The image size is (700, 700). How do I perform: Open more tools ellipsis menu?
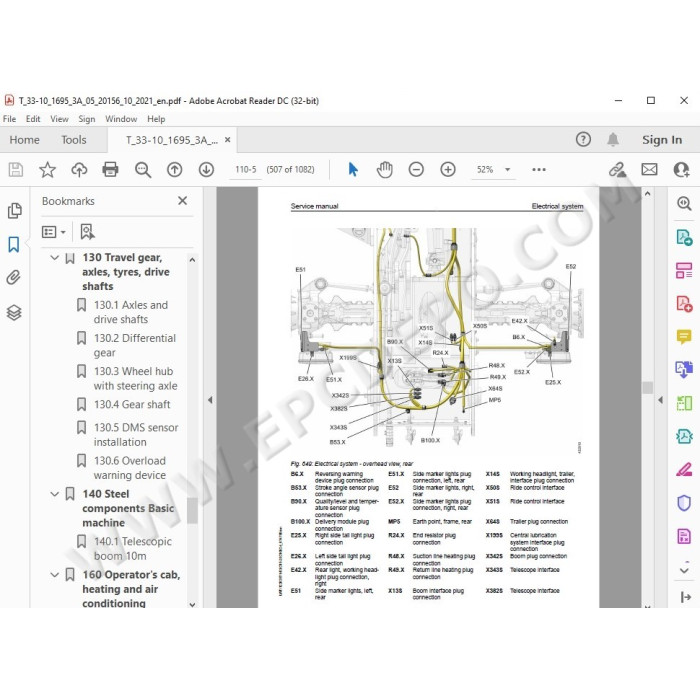coord(539,170)
